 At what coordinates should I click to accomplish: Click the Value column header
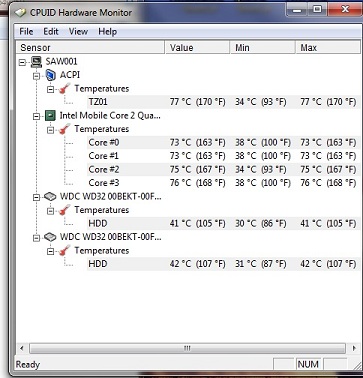tap(197, 48)
